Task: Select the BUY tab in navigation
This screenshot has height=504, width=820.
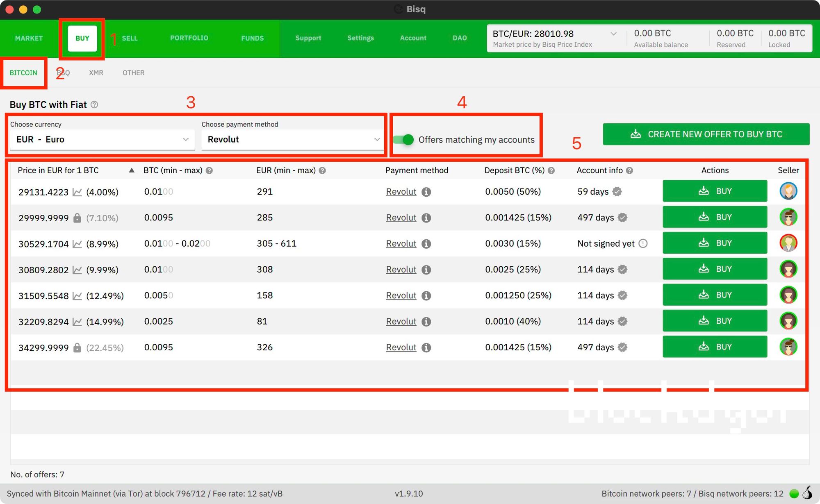Action: click(x=82, y=37)
